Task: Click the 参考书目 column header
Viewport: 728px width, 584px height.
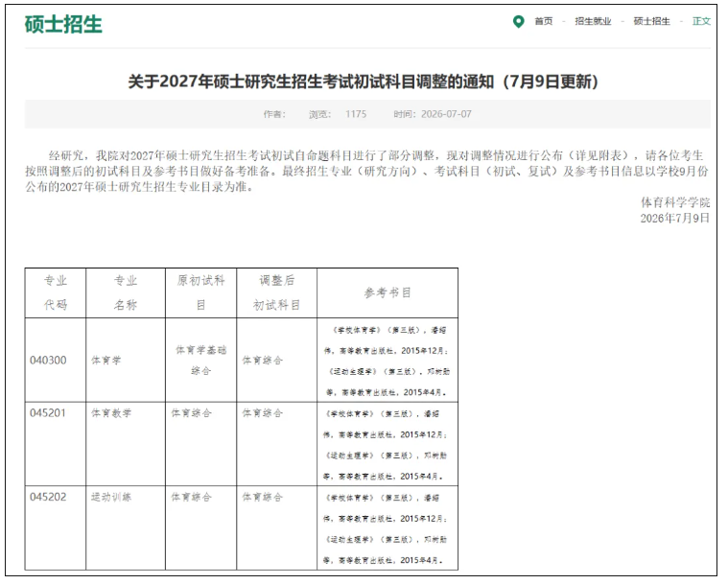Action: (x=387, y=292)
